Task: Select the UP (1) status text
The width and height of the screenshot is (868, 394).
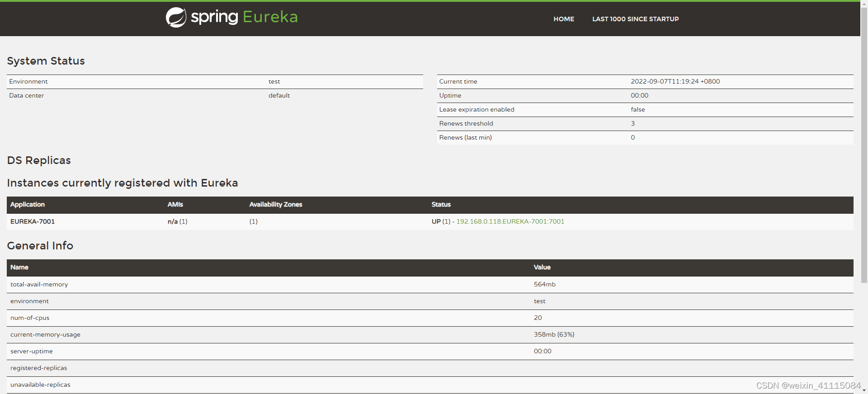Action: [441, 221]
